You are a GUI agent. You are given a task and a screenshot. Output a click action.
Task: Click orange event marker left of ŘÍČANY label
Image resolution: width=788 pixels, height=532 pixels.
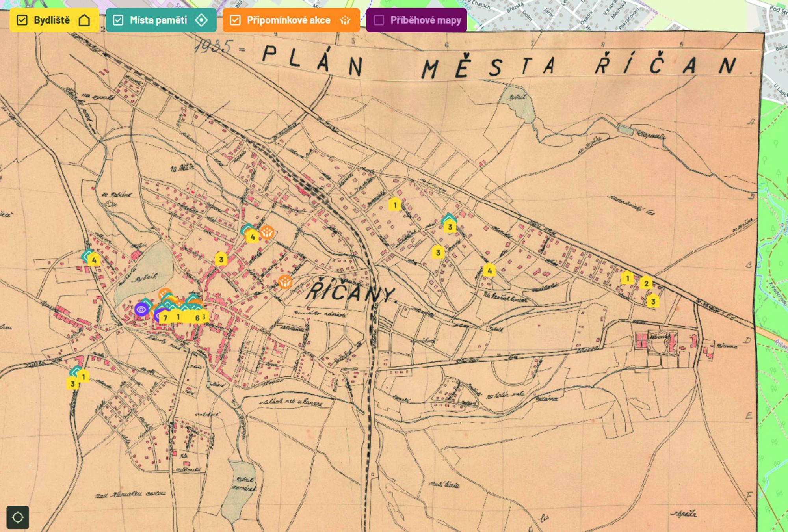[x=285, y=282]
